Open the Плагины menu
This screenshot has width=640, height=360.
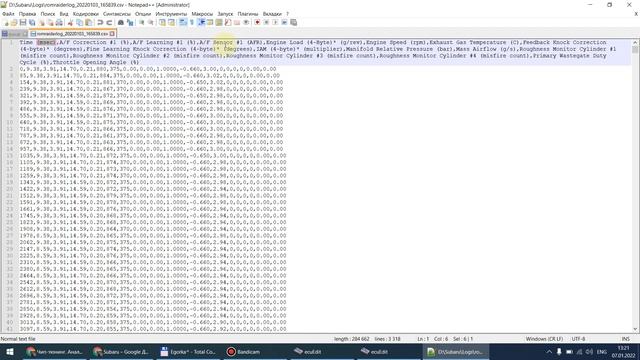[248, 14]
